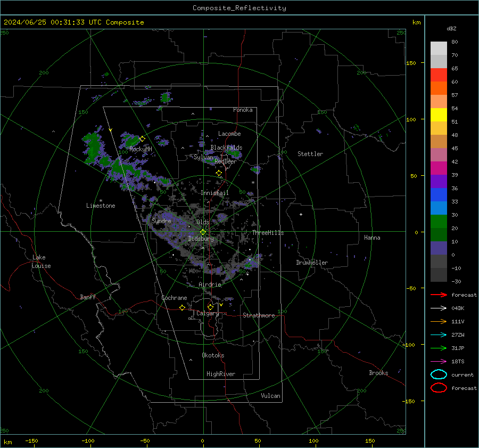The height and width of the screenshot is (448, 479).
Task: Click the radar center diamond near Didsbury
Action: (203, 232)
